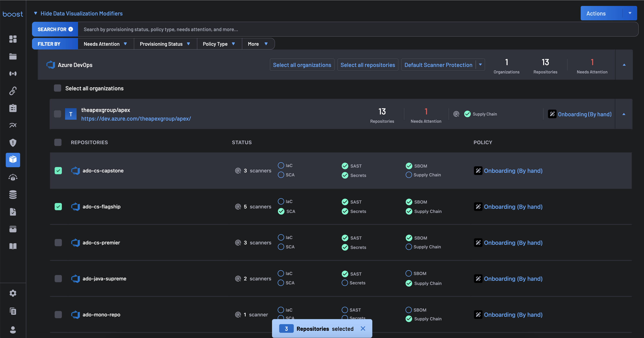This screenshot has width=644, height=338.
Task: Open the clipboard icon in sidebar
Action: pyautogui.click(x=13, y=108)
